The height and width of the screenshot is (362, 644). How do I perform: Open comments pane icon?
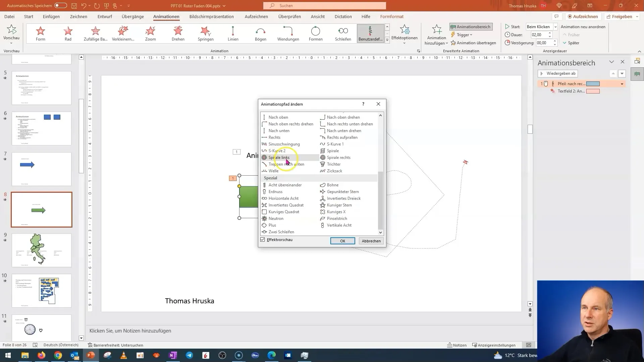click(556, 16)
